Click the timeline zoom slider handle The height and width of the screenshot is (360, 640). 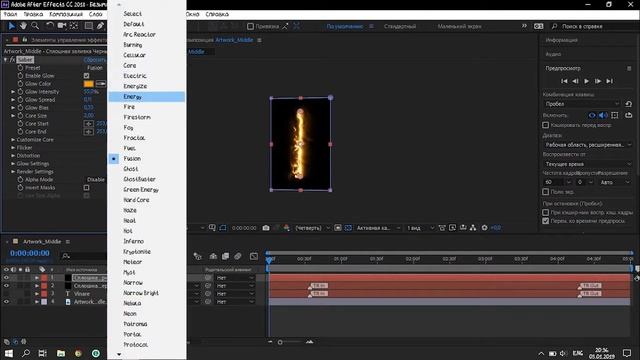(x=280, y=342)
